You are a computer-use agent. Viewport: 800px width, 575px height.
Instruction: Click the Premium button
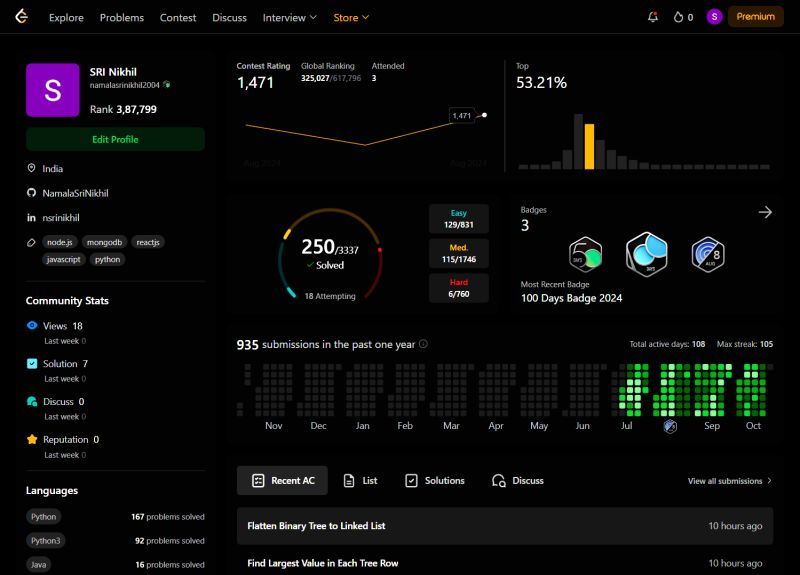756,16
